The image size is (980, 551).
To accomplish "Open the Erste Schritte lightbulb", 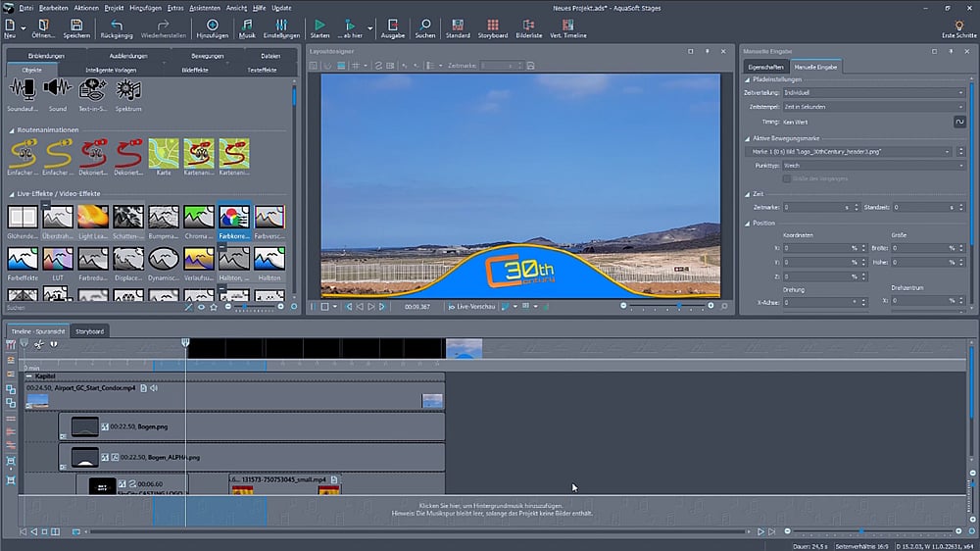I will point(958,27).
